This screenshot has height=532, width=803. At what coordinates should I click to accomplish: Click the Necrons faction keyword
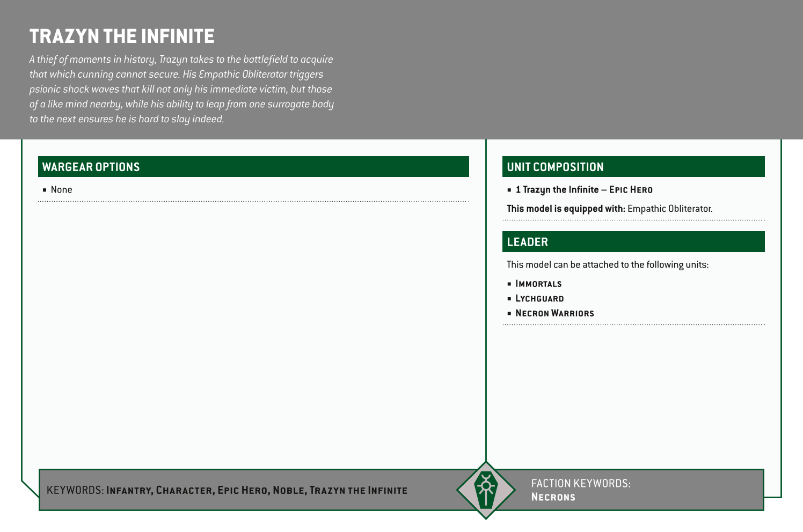pyautogui.click(x=553, y=497)
